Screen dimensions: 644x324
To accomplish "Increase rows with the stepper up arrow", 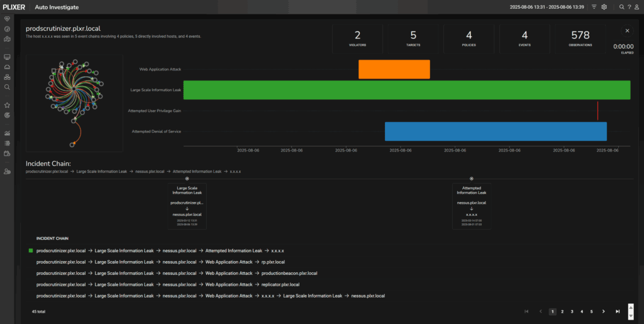I will click(631, 307).
